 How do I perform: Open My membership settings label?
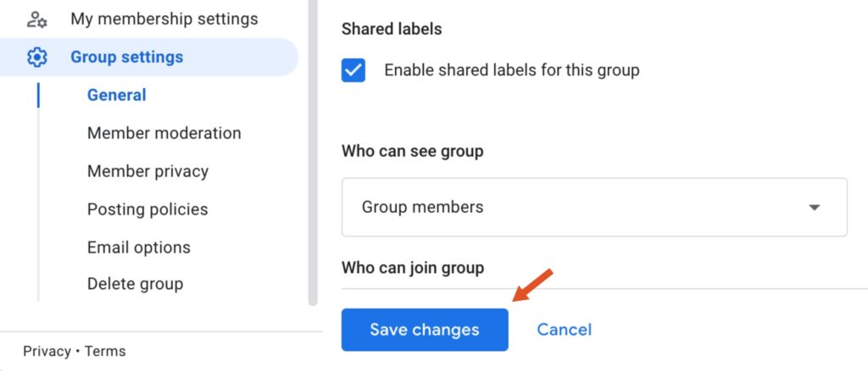[x=164, y=19]
